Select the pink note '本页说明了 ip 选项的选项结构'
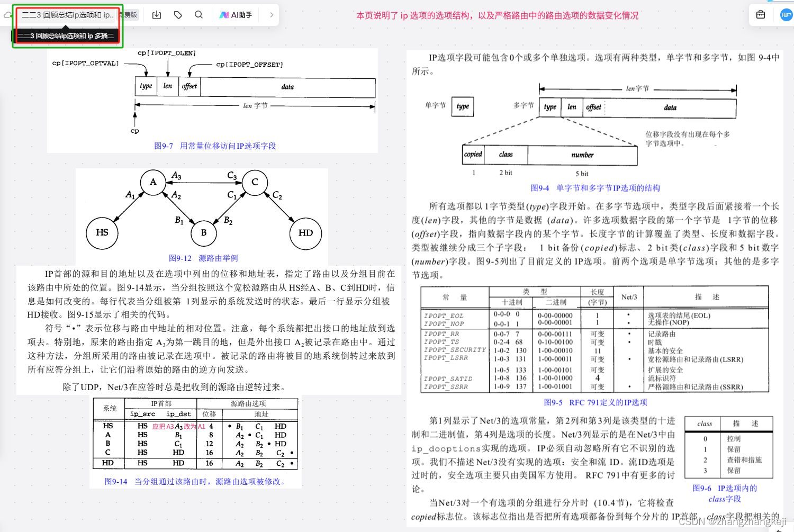The height and width of the screenshot is (532, 794). point(497,15)
